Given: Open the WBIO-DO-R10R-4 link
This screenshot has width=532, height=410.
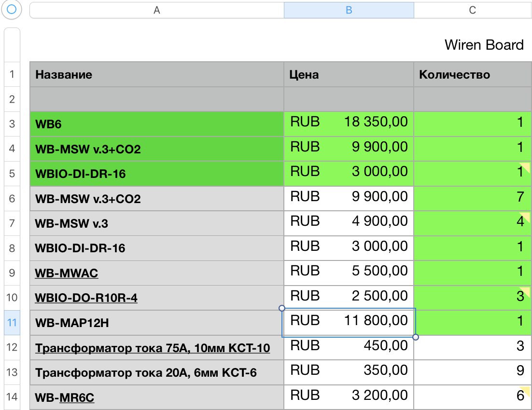Looking at the screenshot, I should coord(86,298).
